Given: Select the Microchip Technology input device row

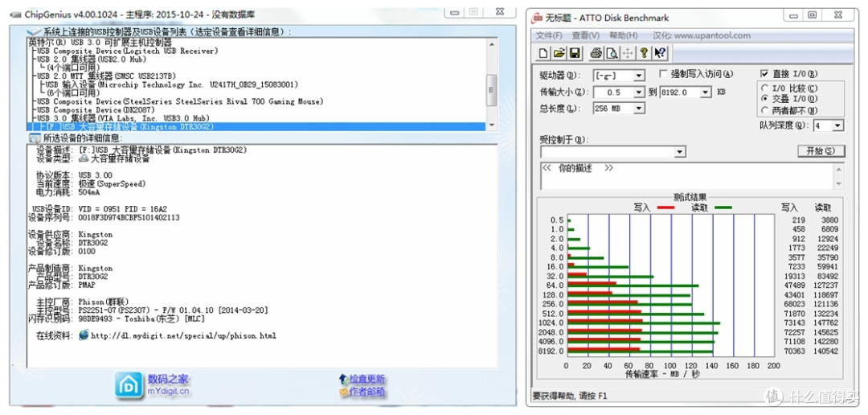Looking at the screenshot, I should pos(172,84).
